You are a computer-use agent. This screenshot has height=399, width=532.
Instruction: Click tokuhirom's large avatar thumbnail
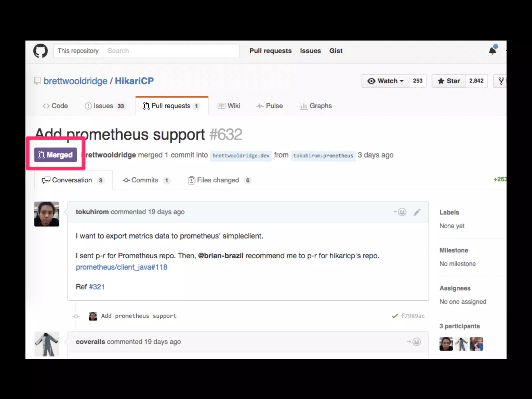pos(47,214)
